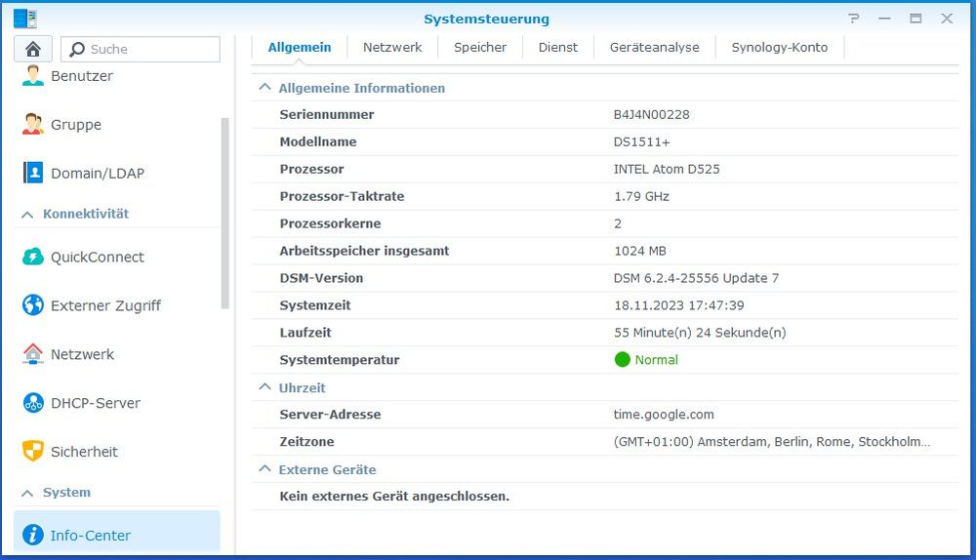
Task: Collapse the System sidebar group
Action: point(28,493)
